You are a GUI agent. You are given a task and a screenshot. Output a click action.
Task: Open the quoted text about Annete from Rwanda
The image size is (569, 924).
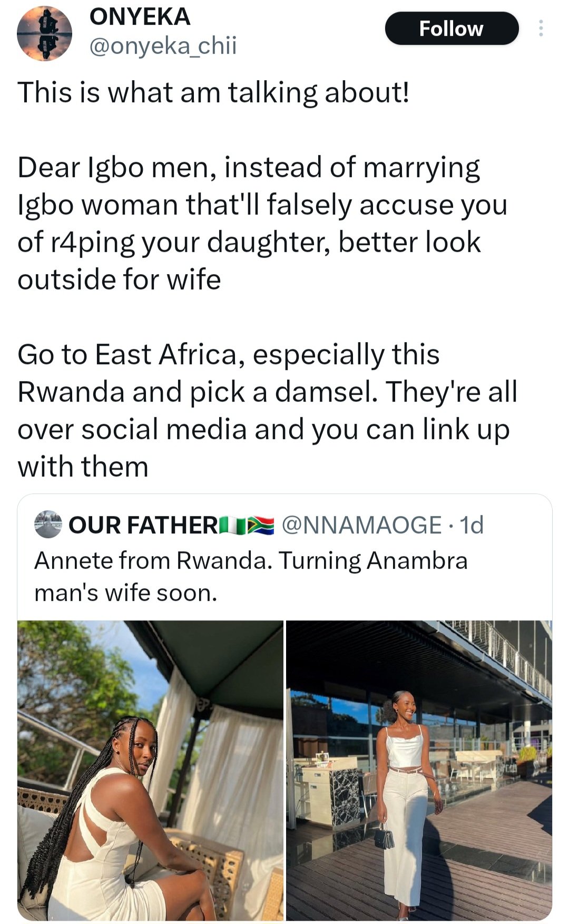click(x=251, y=577)
